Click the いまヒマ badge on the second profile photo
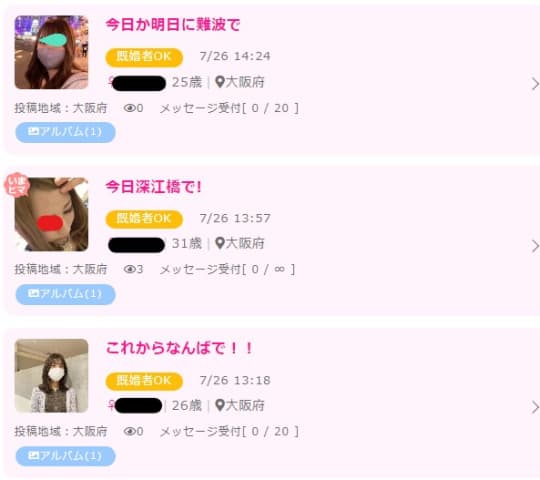540x480 pixels. [17, 185]
